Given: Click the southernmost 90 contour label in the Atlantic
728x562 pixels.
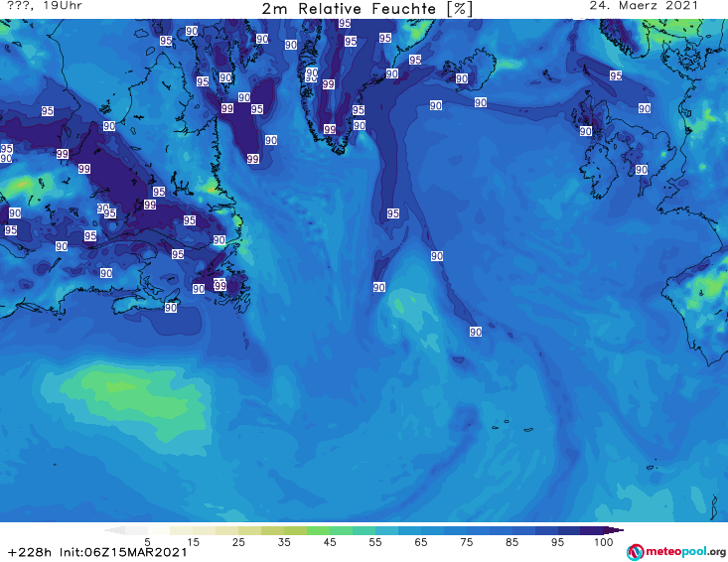Looking at the screenshot, I should pyautogui.click(x=476, y=332).
